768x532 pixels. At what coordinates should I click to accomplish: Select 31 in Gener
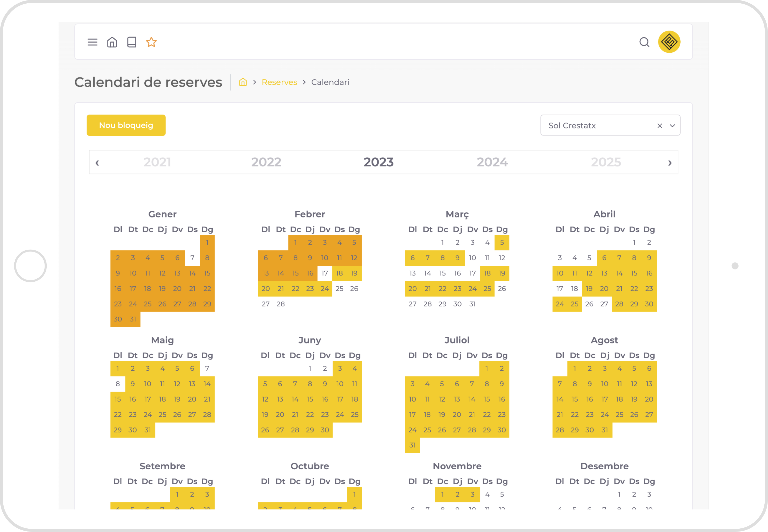pos(133,319)
